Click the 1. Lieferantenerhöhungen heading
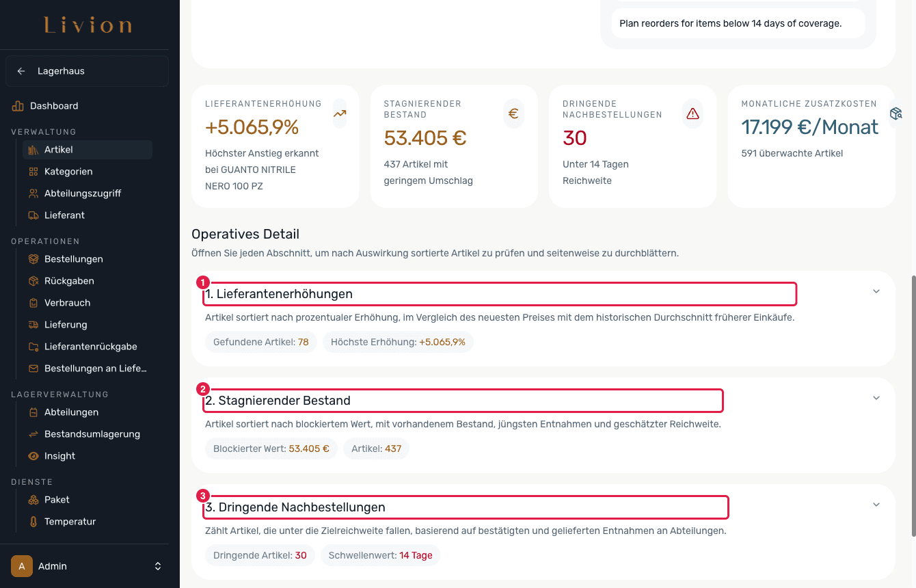Image resolution: width=916 pixels, height=588 pixels. tap(279, 294)
